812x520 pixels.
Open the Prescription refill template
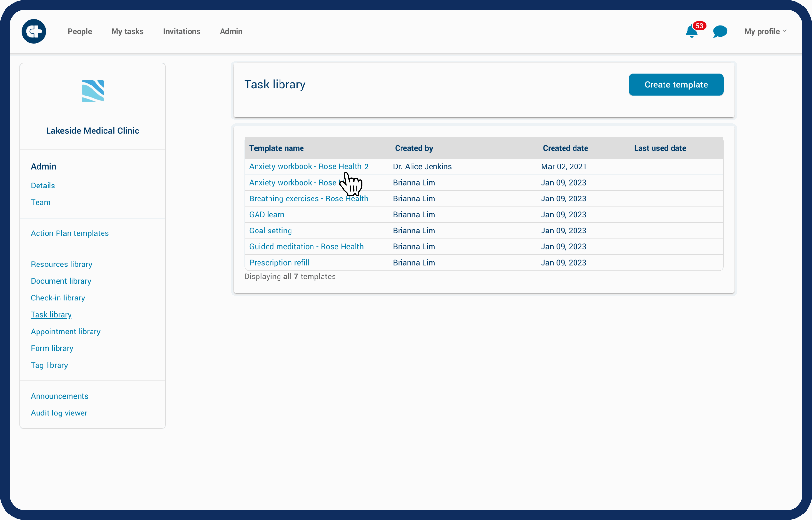pyautogui.click(x=279, y=262)
